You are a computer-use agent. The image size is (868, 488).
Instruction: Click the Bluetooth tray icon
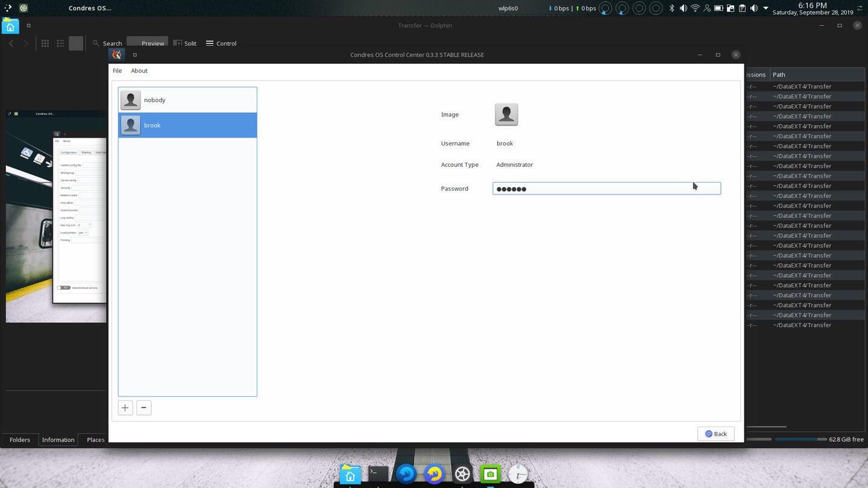[671, 8]
